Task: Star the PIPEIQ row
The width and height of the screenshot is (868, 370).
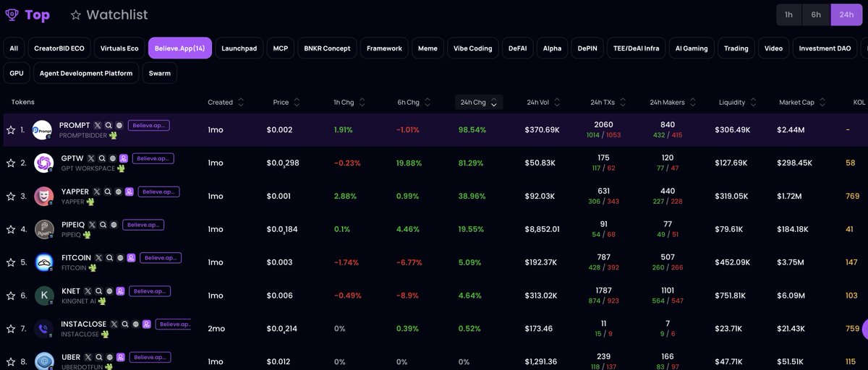Action: (x=11, y=229)
